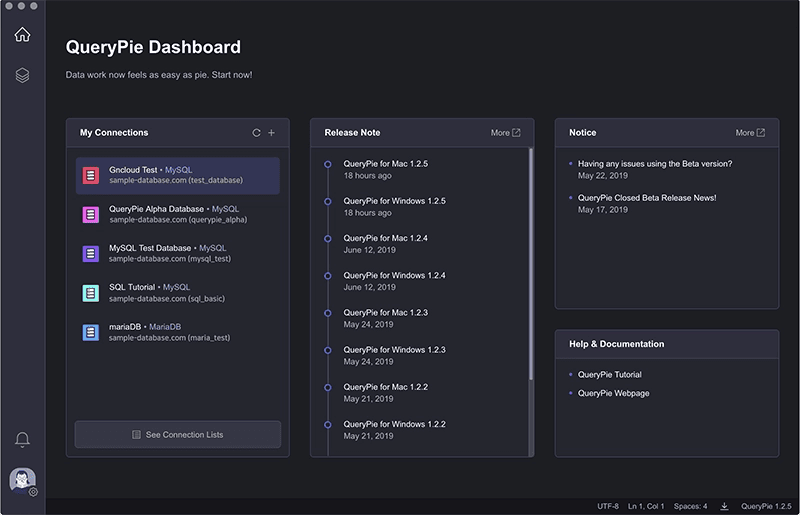
Task: Select the red Gncloud Test database icon
Action: pyautogui.click(x=91, y=176)
